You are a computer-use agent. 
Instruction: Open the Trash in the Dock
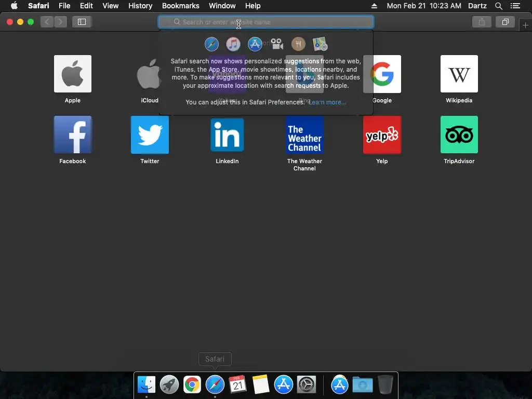point(385,385)
